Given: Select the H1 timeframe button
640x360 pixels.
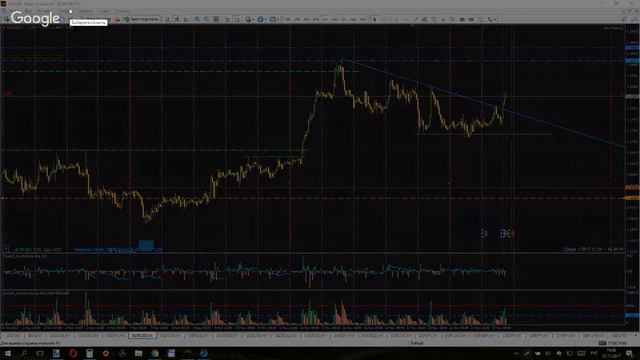Looking at the screenshot, I should [x=325, y=19].
